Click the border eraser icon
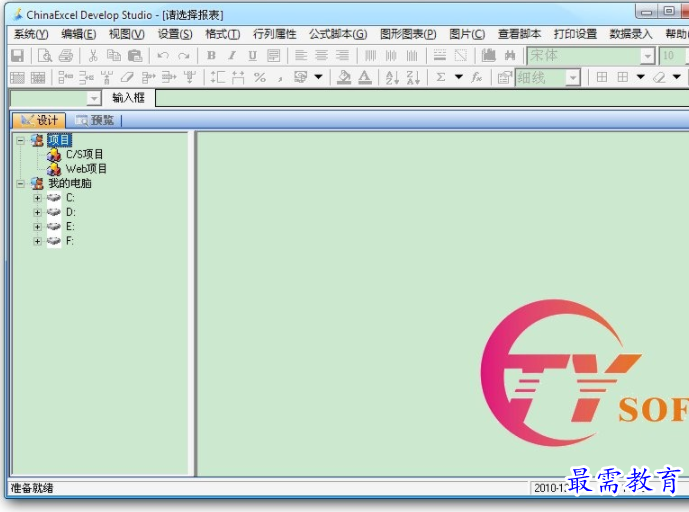 659,78
